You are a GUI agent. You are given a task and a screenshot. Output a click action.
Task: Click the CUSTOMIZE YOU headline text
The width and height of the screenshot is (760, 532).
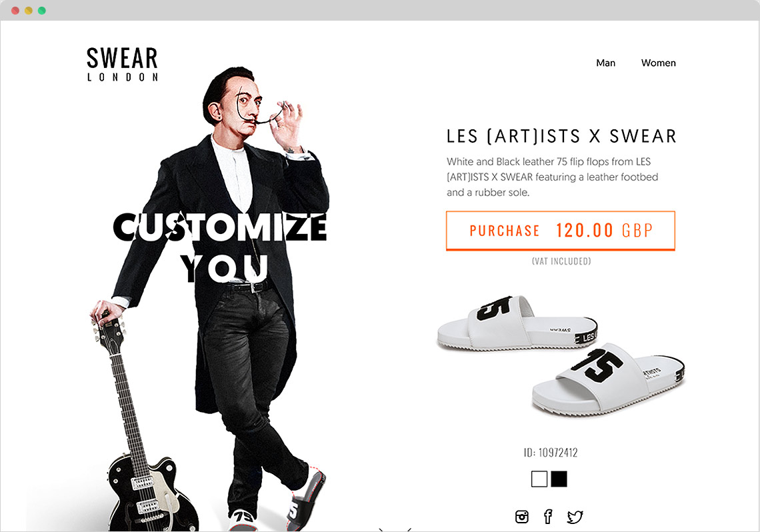tap(220, 247)
